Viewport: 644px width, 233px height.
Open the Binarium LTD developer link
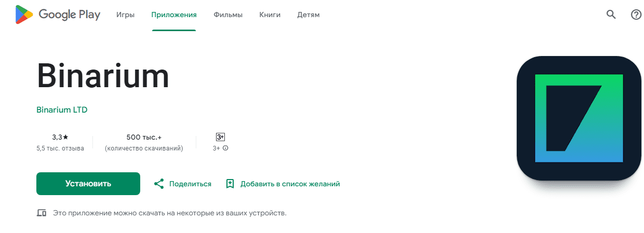[62, 110]
